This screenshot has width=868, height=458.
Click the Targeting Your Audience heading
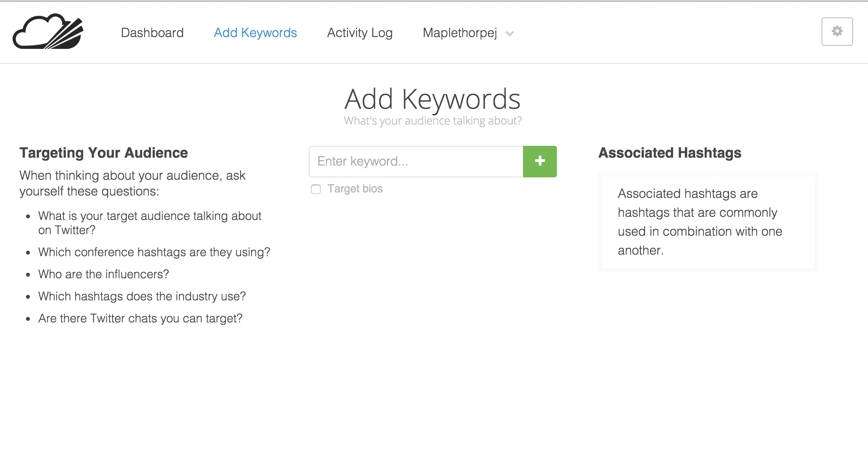[104, 153]
